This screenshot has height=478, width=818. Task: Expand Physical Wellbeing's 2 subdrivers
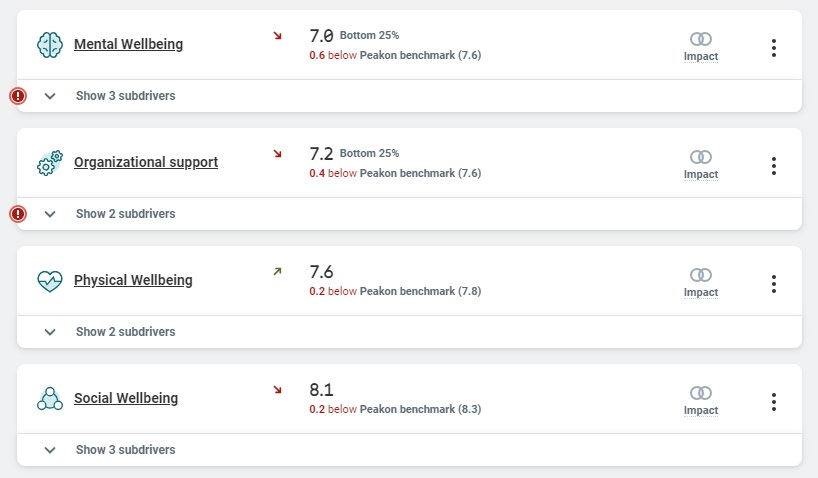tap(125, 332)
